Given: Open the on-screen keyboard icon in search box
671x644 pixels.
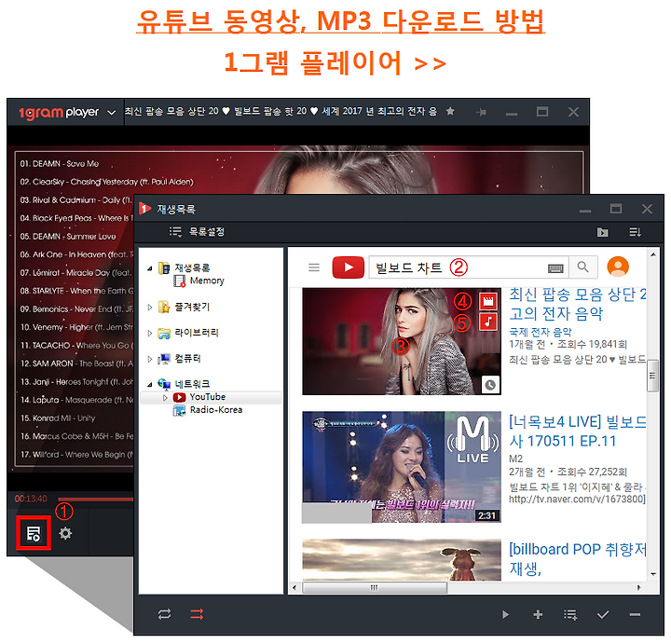Looking at the screenshot, I should coord(555,268).
